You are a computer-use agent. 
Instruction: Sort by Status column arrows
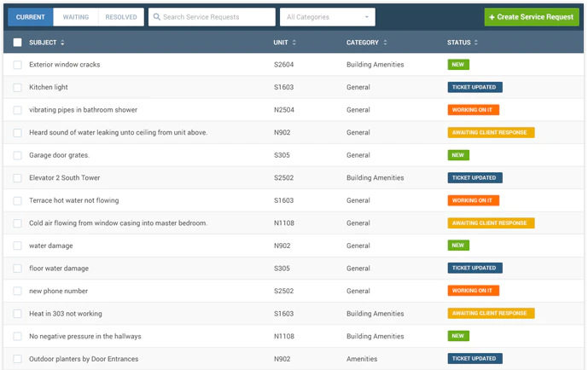[476, 43]
